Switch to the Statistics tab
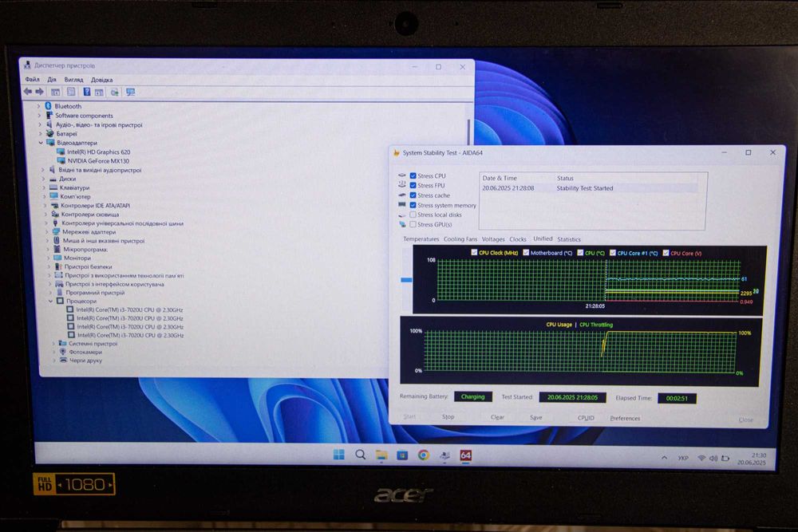 569,239
